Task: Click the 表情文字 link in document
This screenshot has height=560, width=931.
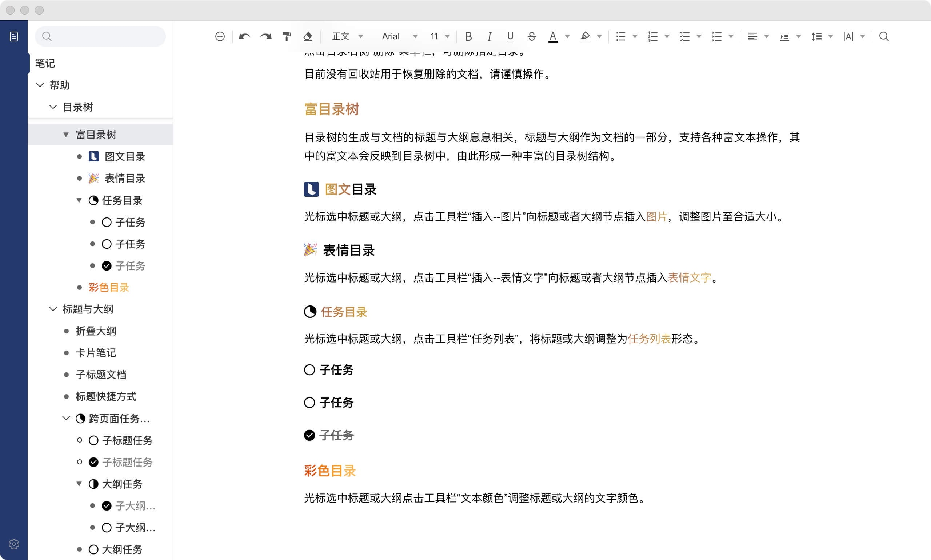Action: [690, 278]
